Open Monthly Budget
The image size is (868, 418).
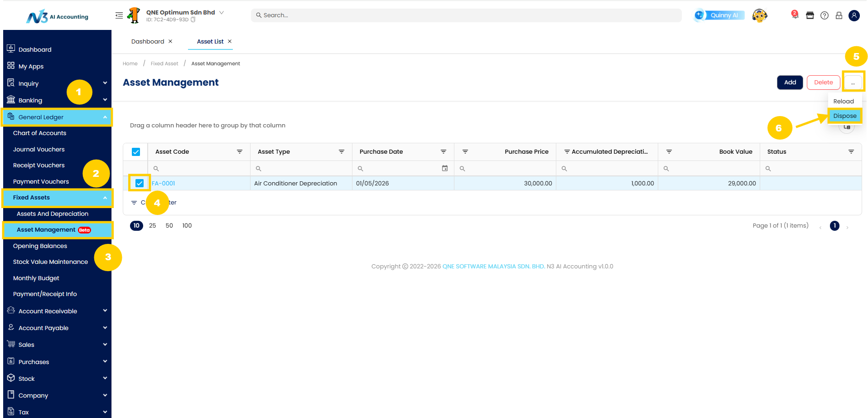tap(36, 278)
